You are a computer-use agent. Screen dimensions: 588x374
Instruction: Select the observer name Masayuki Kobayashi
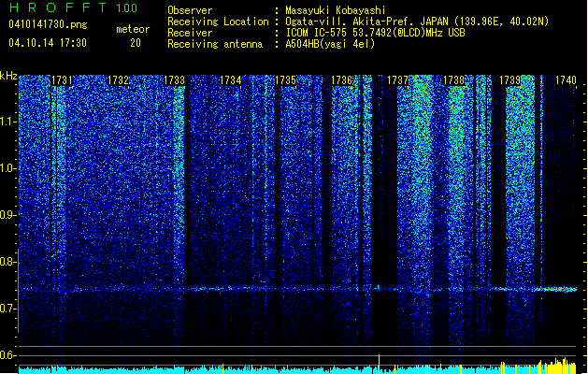point(336,10)
